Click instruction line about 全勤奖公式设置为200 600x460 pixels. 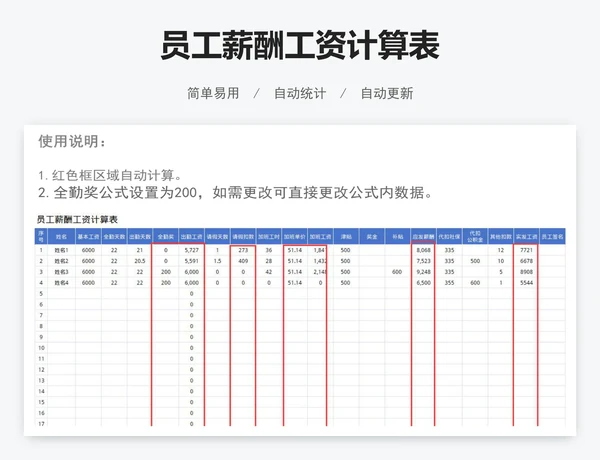(x=236, y=192)
